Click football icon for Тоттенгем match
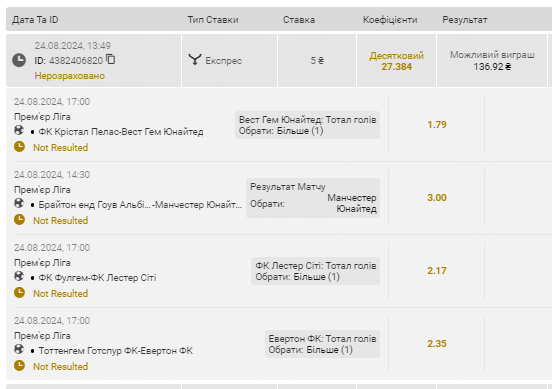552x389 pixels. point(19,349)
